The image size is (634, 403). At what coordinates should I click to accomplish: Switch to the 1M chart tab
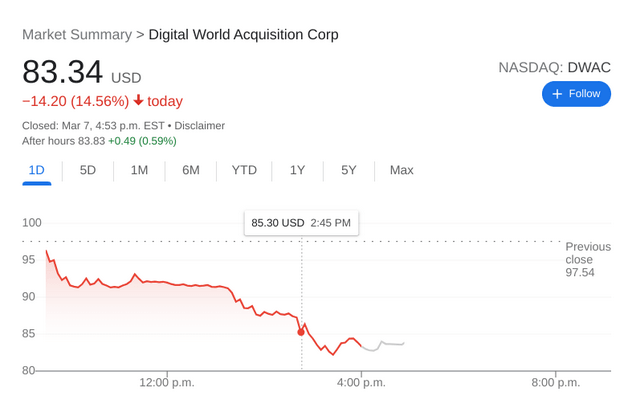139,170
